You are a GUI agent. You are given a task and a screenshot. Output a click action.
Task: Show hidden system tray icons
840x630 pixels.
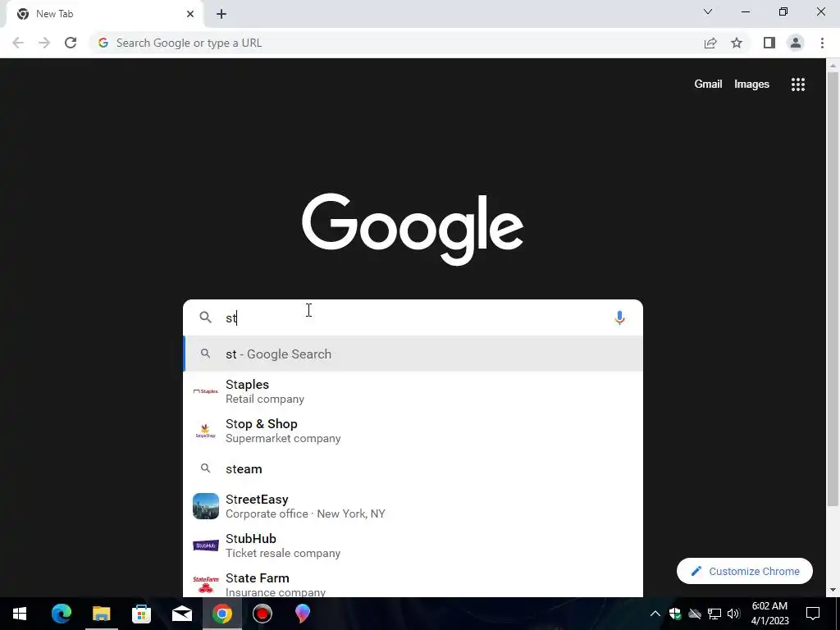click(x=655, y=614)
